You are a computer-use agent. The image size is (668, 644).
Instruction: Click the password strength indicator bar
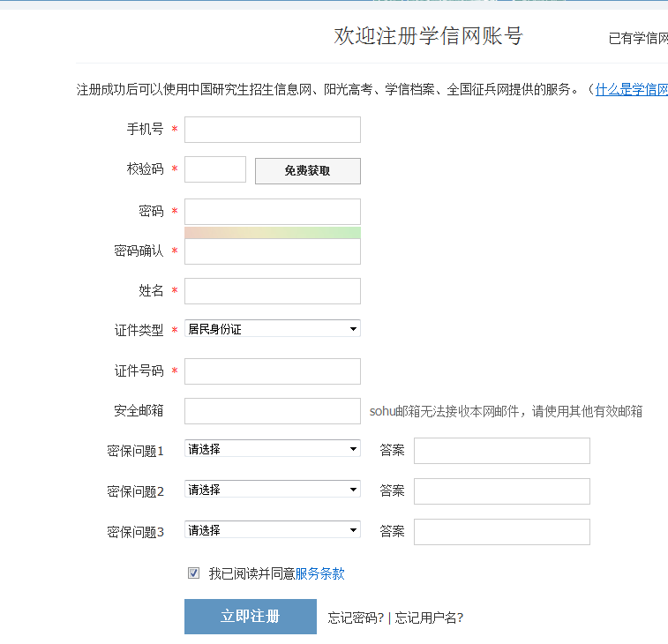pos(272,232)
